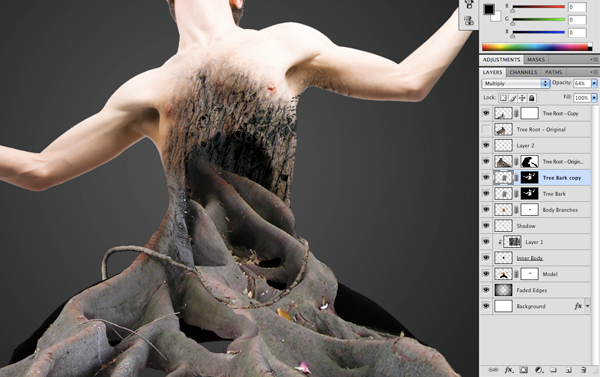600x377 pixels.
Task: Show the hidden Tree Root - Original layer
Action: point(486,129)
